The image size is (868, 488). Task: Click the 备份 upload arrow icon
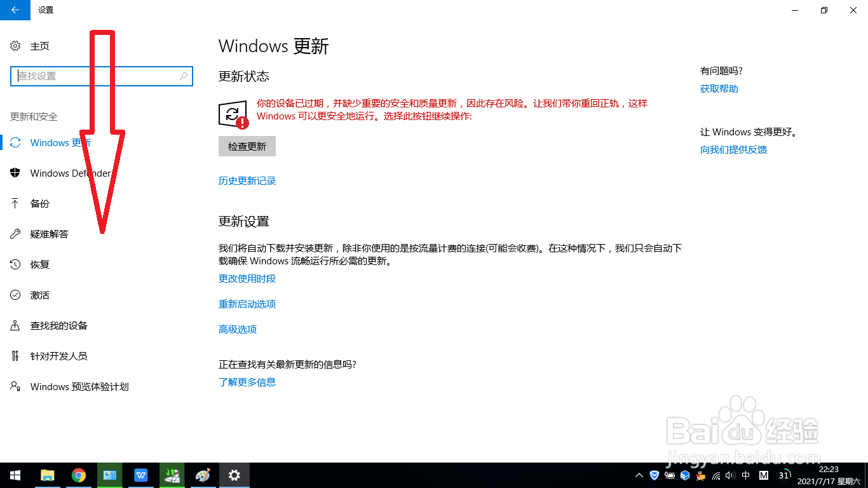pyautogui.click(x=16, y=203)
